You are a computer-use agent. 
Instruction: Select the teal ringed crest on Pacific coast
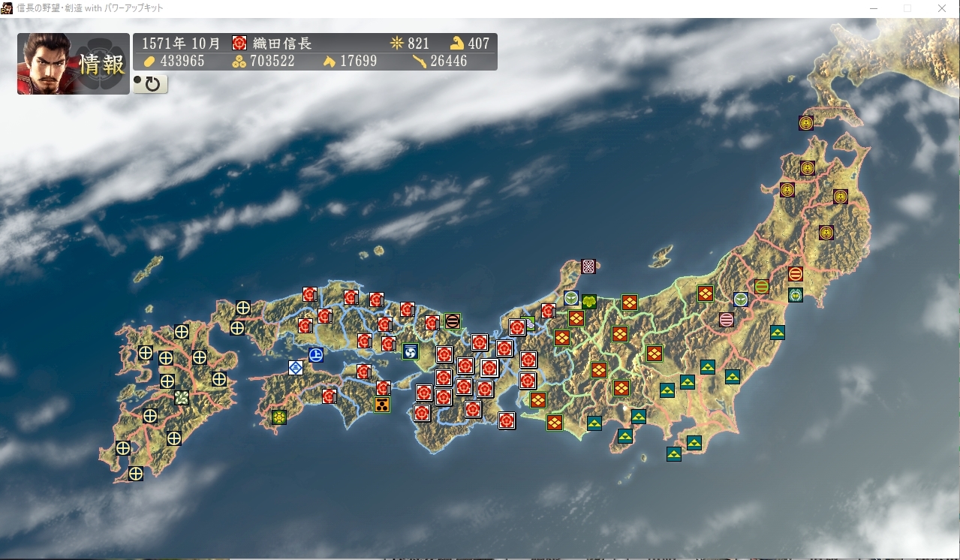click(796, 295)
